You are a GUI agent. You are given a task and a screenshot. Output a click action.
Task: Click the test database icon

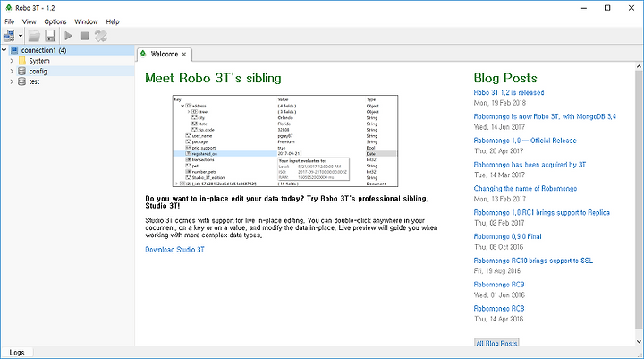click(22, 81)
